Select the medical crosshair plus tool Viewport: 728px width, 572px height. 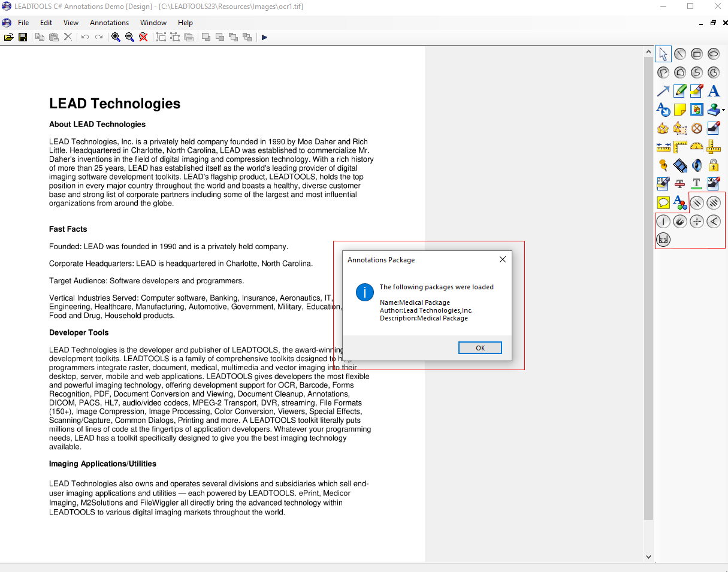pos(697,222)
